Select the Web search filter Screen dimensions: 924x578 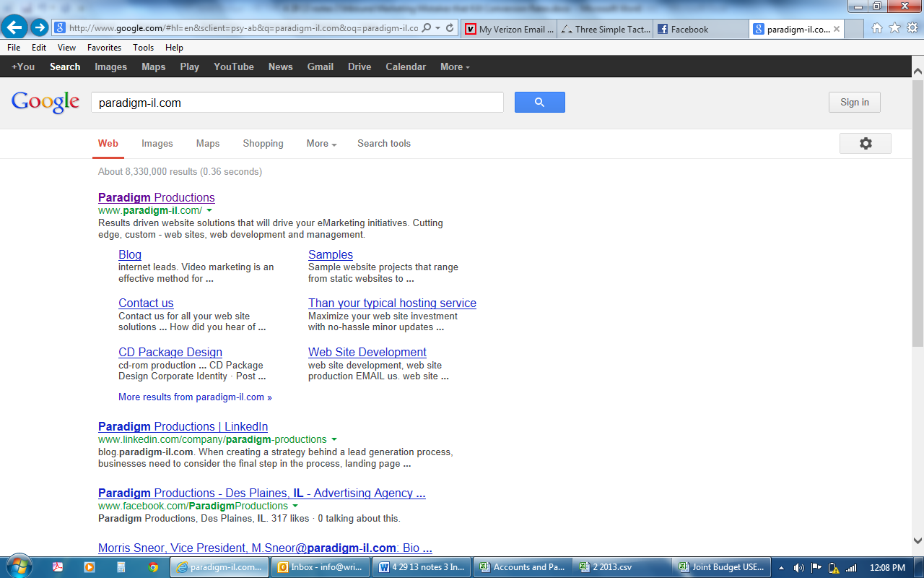108,144
